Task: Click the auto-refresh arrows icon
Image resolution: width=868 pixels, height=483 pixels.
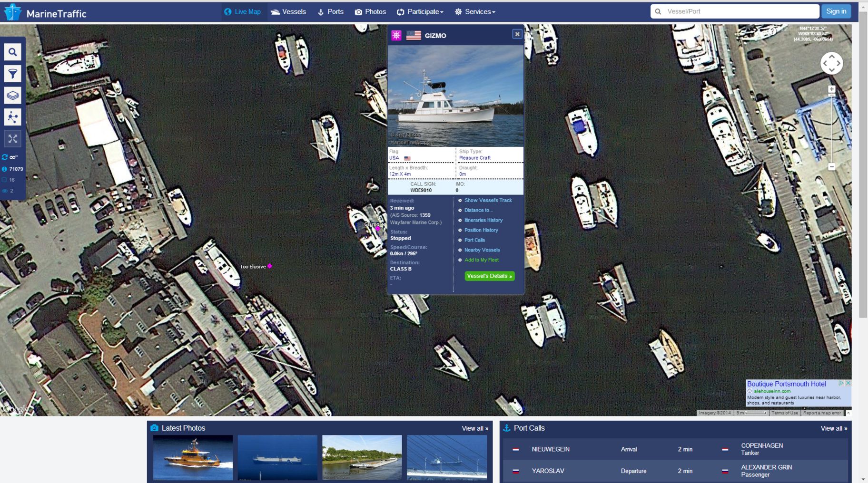Action: point(5,157)
